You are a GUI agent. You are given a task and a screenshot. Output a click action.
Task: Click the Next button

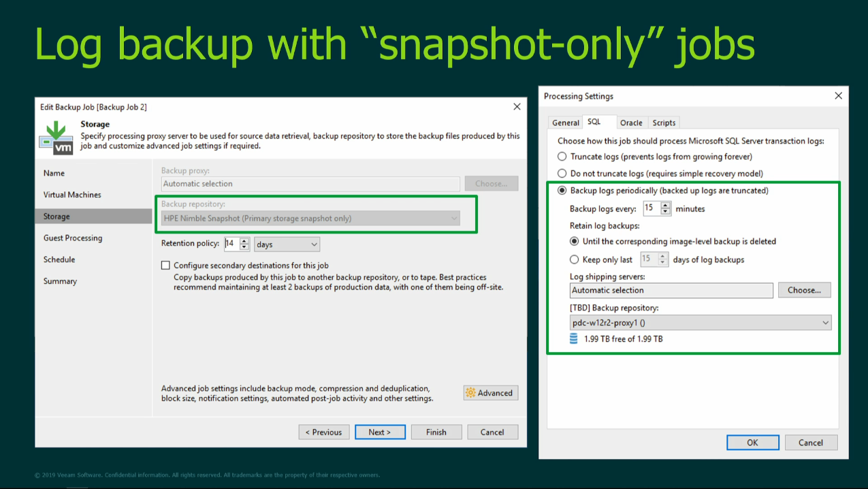(380, 432)
